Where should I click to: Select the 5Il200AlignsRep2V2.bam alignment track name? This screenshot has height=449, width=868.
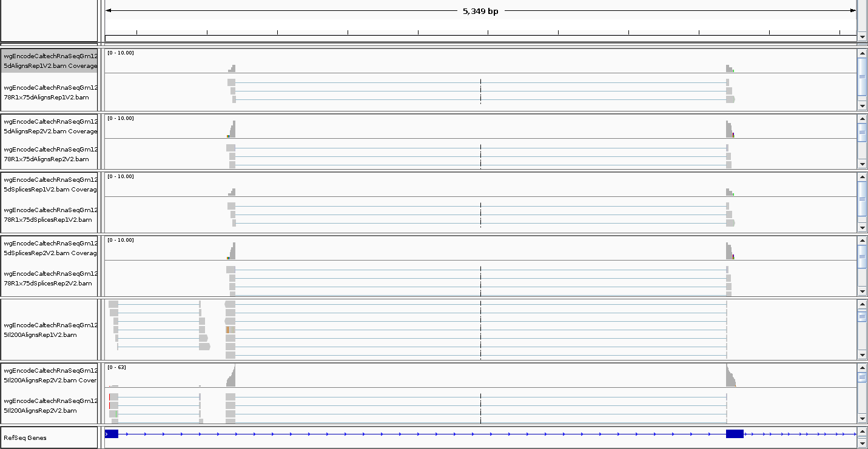(50, 405)
